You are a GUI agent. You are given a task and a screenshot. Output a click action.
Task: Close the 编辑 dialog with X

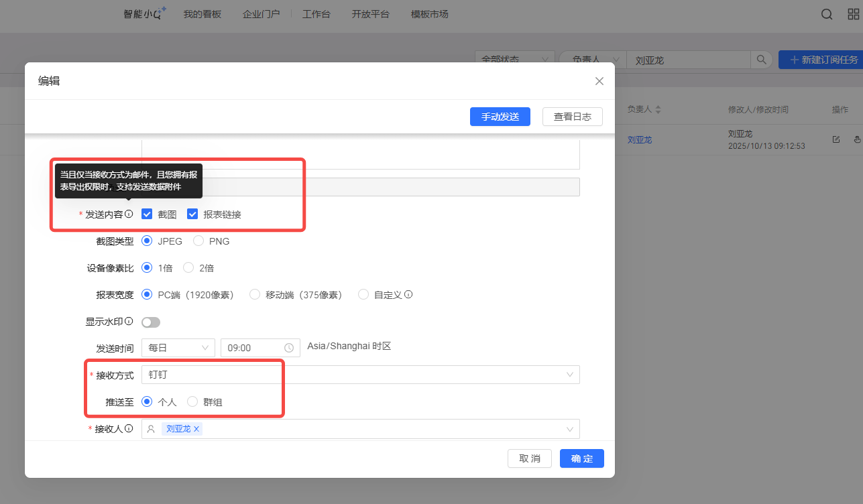pos(599,81)
